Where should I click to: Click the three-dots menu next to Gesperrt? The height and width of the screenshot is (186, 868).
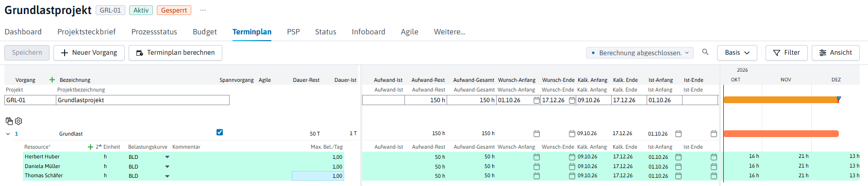[203, 10]
